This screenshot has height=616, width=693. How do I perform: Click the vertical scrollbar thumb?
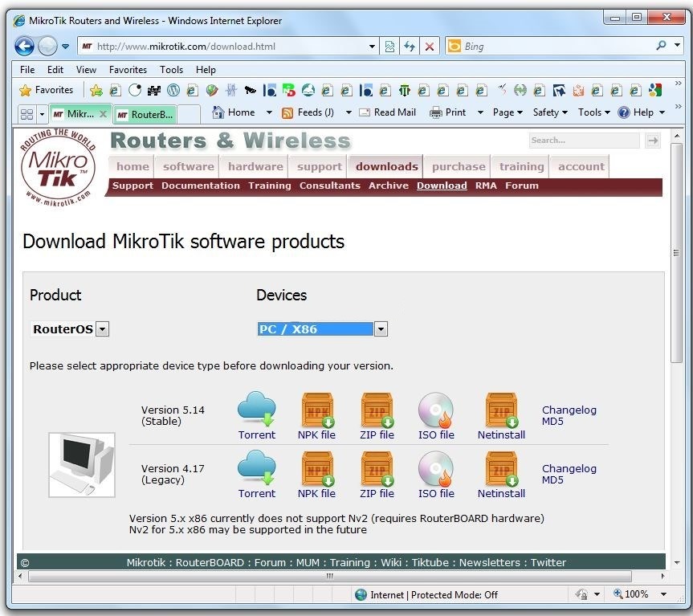[x=676, y=253]
